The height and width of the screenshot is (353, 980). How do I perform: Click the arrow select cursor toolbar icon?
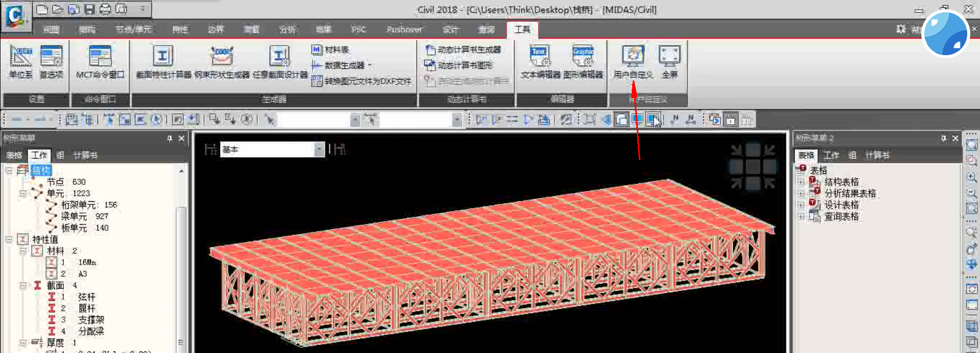[270, 120]
